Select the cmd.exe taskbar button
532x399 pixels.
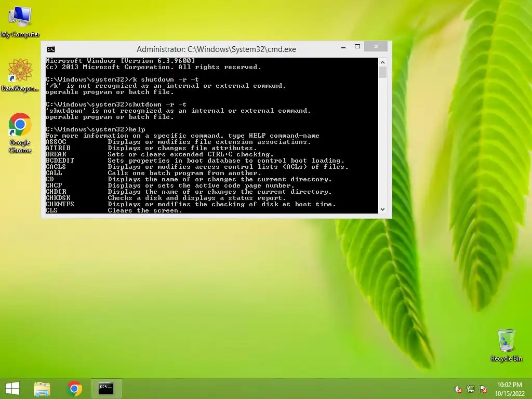coord(106,389)
